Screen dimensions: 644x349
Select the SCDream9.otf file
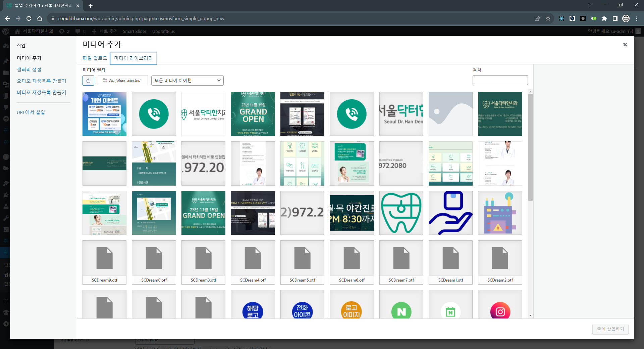pos(104,262)
